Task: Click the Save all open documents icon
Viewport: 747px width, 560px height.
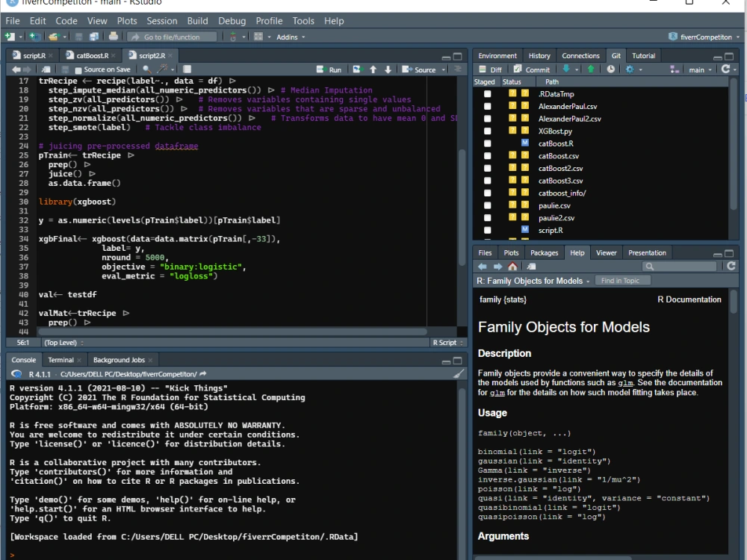Action: click(94, 37)
